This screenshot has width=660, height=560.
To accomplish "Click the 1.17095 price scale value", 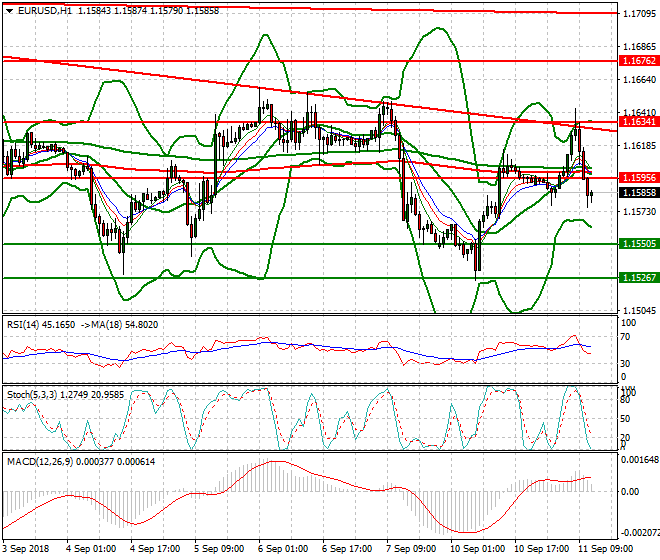I will click(x=639, y=14).
